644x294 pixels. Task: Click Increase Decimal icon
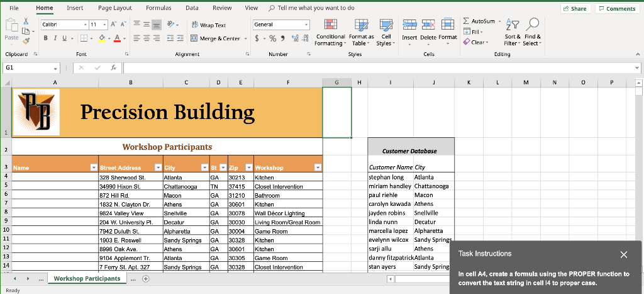click(295, 38)
